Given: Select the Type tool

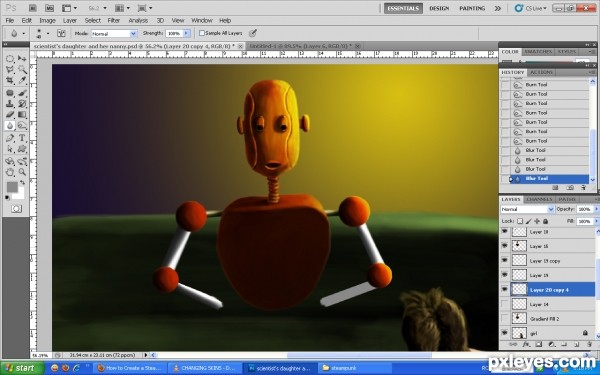Looking at the screenshot, I should [22, 138].
